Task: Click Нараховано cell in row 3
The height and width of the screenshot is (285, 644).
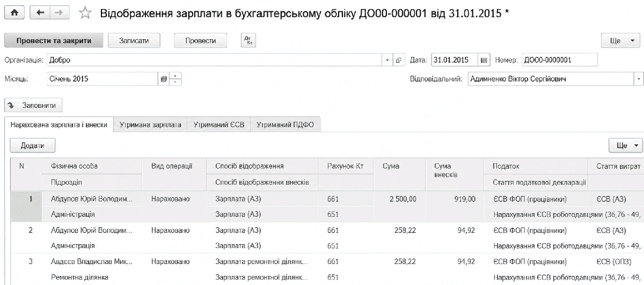Action: pos(174,261)
